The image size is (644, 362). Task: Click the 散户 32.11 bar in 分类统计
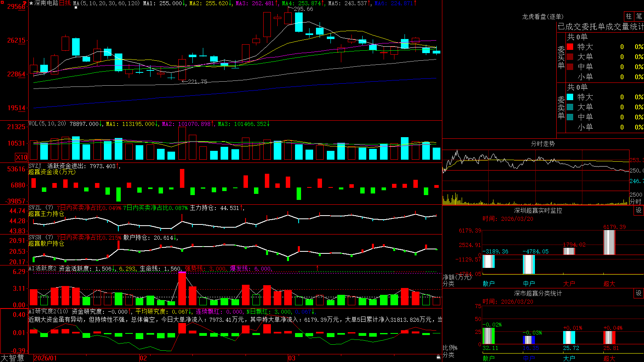click(489, 336)
